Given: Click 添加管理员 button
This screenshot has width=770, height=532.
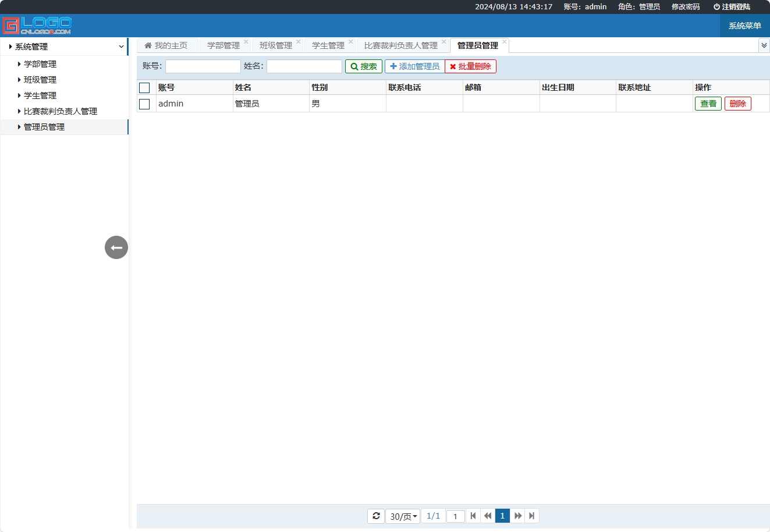Looking at the screenshot, I should (415, 66).
